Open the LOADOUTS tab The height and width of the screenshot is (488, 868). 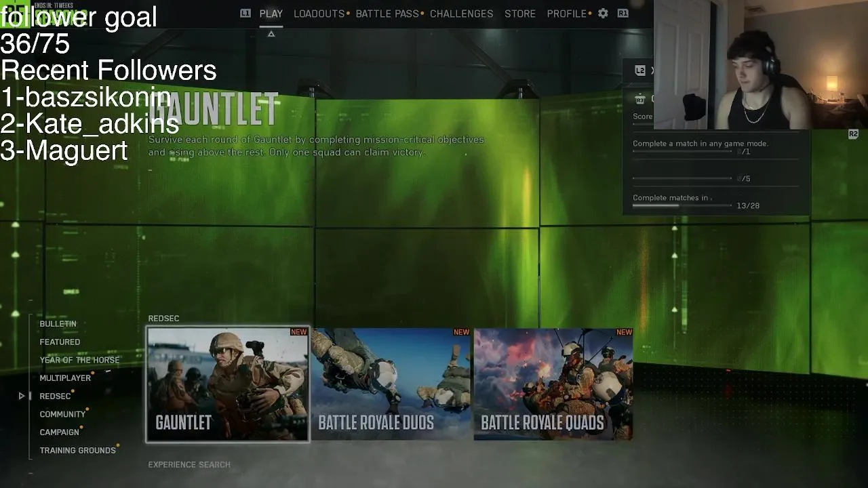(319, 14)
